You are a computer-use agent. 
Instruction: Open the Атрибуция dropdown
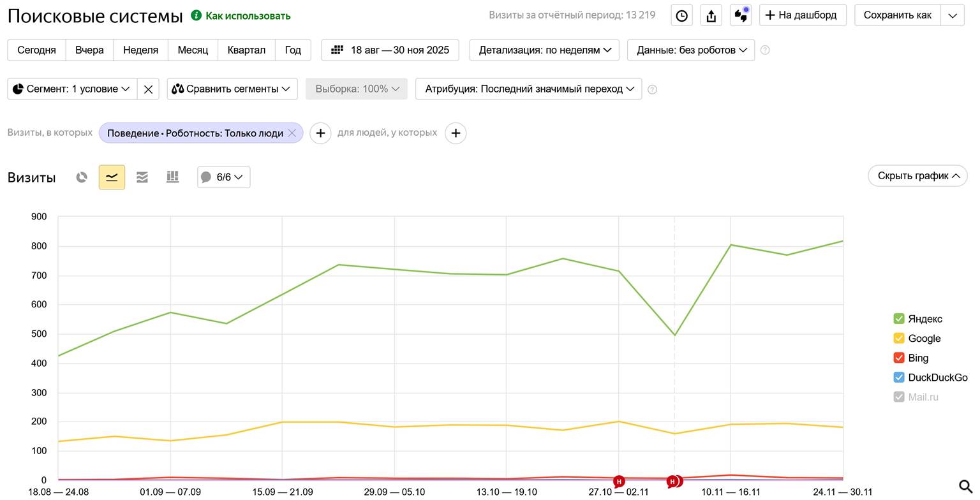point(528,89)
